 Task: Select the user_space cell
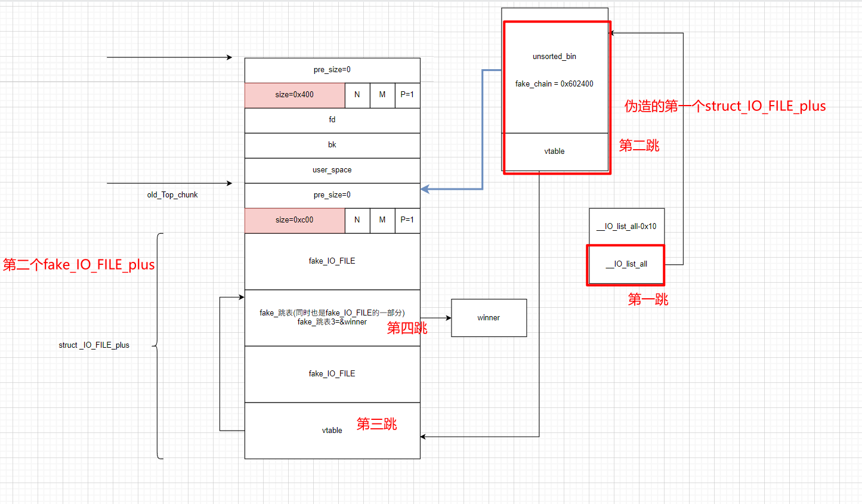[332, 170]
